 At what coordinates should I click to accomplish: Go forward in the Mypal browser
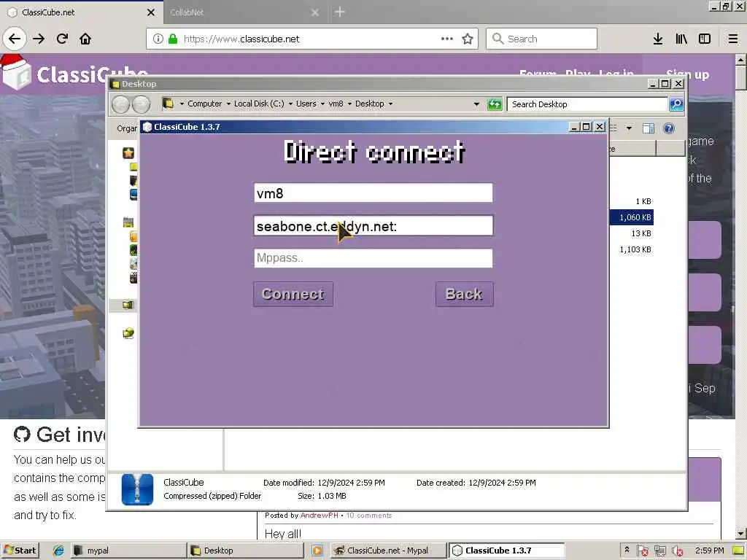(39, 39)
